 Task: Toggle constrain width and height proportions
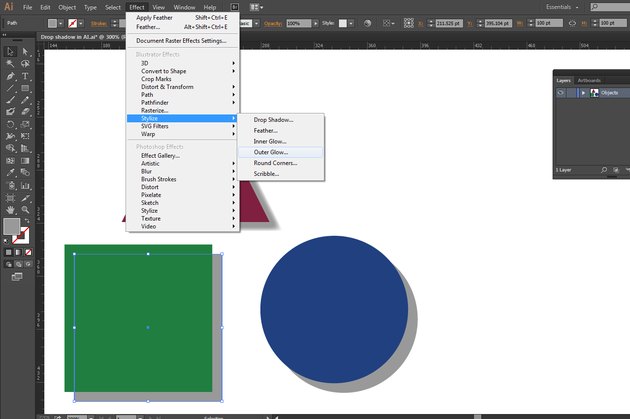point(572,23)
